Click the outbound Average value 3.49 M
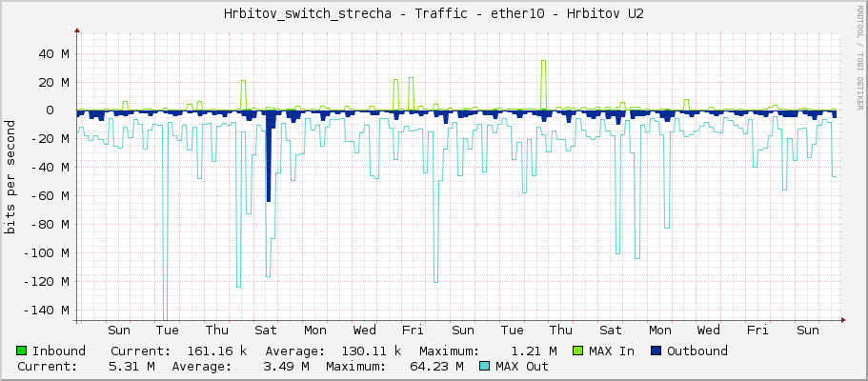This screenshot has width=868, height=381. pyautogui.click(x=287, y=367)
